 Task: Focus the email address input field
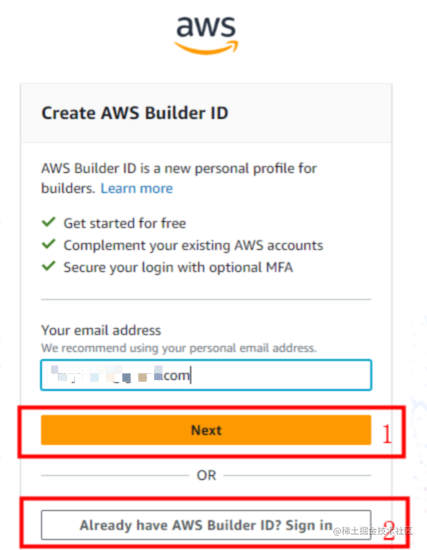coord(206,375)
